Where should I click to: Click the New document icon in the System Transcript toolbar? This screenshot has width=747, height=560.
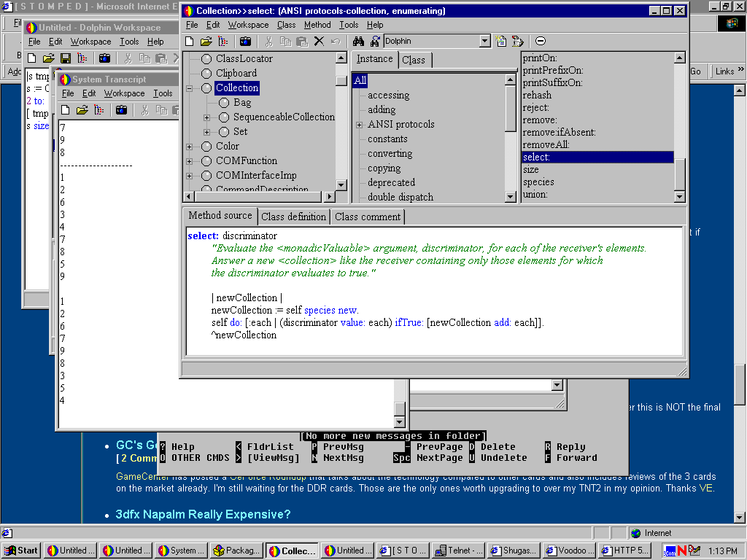pyautogui.click(x=65, y=111)
